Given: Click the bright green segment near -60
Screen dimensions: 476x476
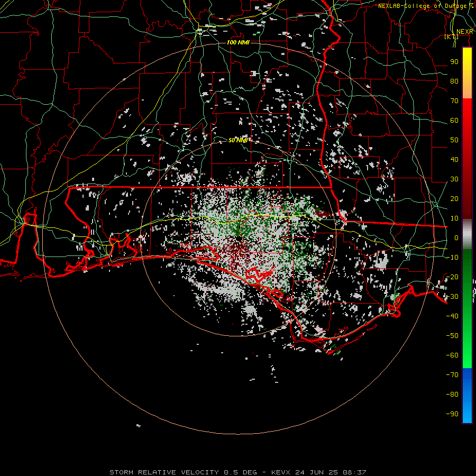Looking at the screenshot, I should [467, 355].
